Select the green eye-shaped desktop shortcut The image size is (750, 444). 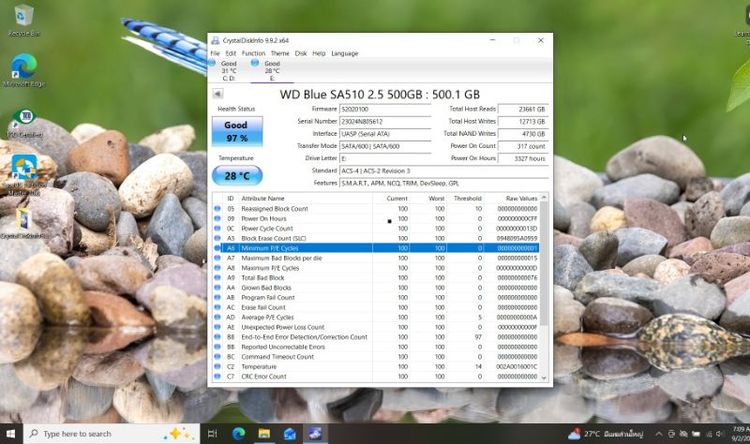pyautogui.click(x=24, y=123)
